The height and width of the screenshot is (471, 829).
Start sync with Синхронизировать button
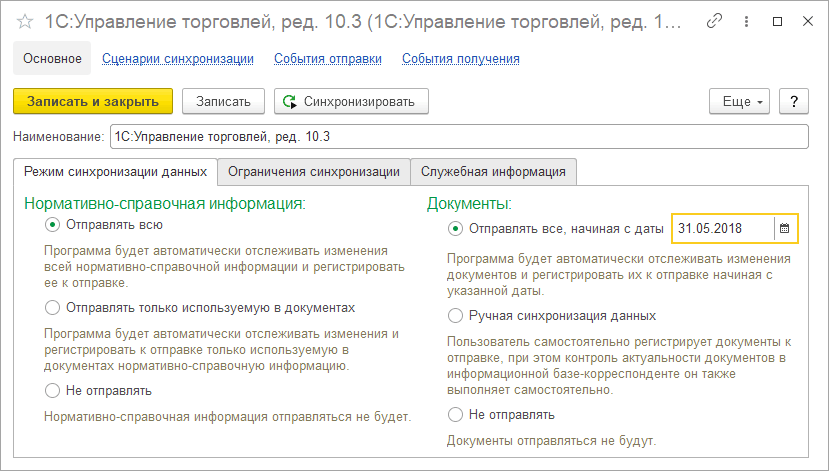[x=351, y=101]
